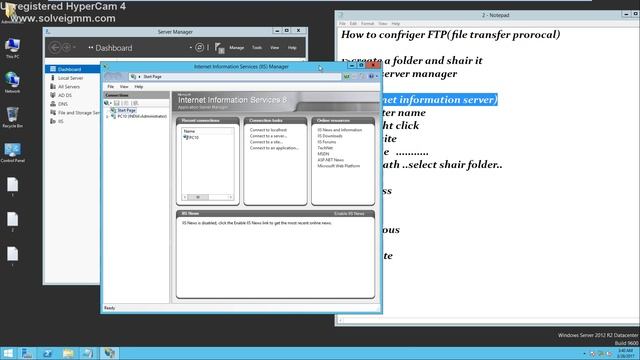The height and width of the screenshot is (360, 640).
Task: Click the Name column header in Recent connections
Action: [207, 131]
